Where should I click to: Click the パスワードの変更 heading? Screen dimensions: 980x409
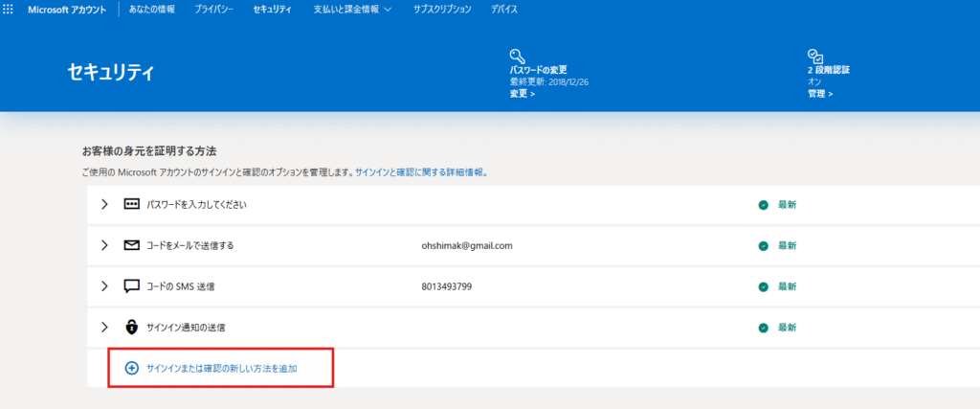coord(538,70)
